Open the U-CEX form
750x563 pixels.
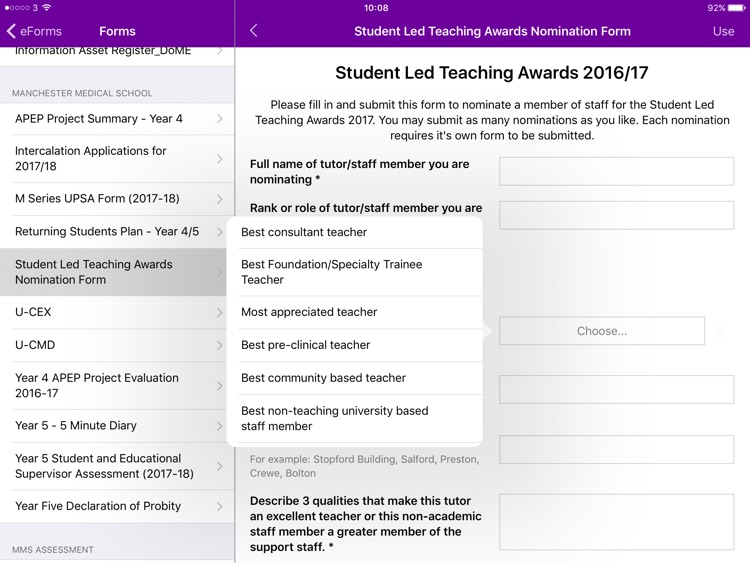tap(113, 312)
